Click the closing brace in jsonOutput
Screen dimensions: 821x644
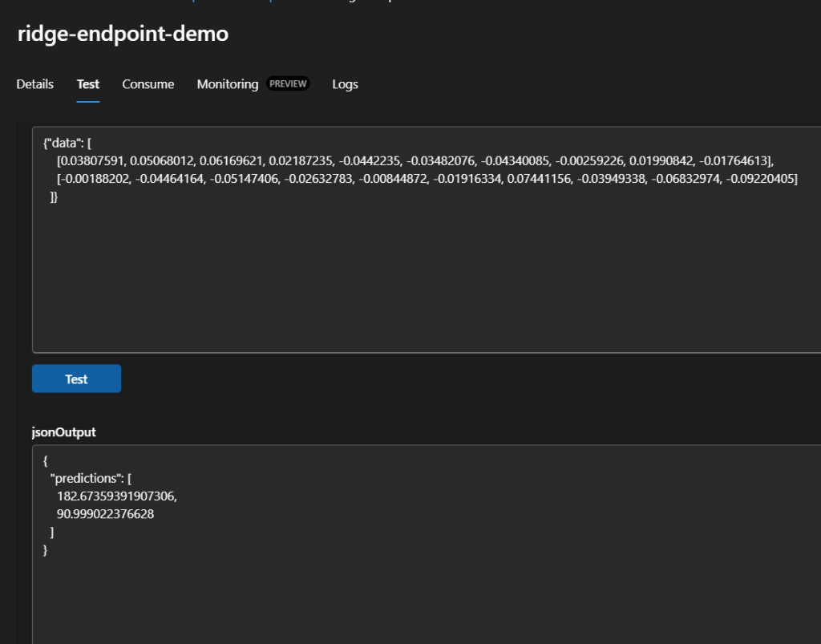click(46, 549)
